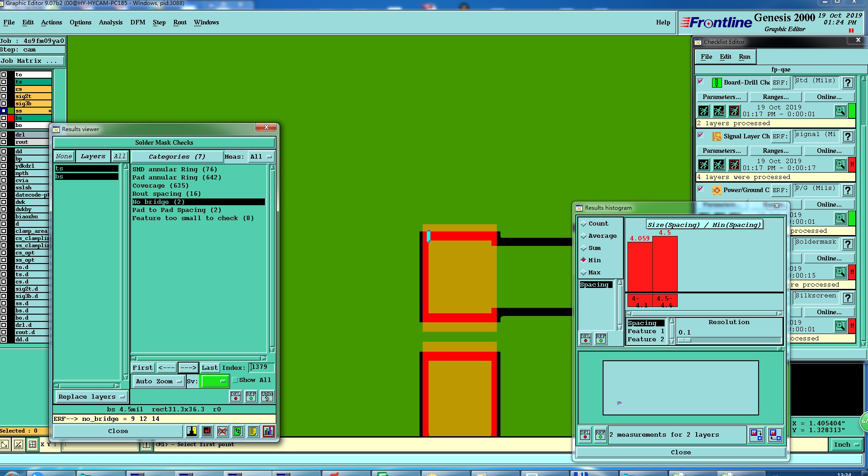
Task: Open the Meas All dropdown
Action: (x=261, y=157)
